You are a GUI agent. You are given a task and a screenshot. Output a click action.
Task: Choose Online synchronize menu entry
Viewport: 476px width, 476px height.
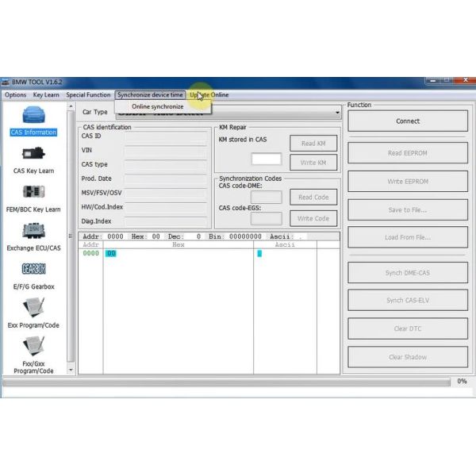(x=157, y=106)
